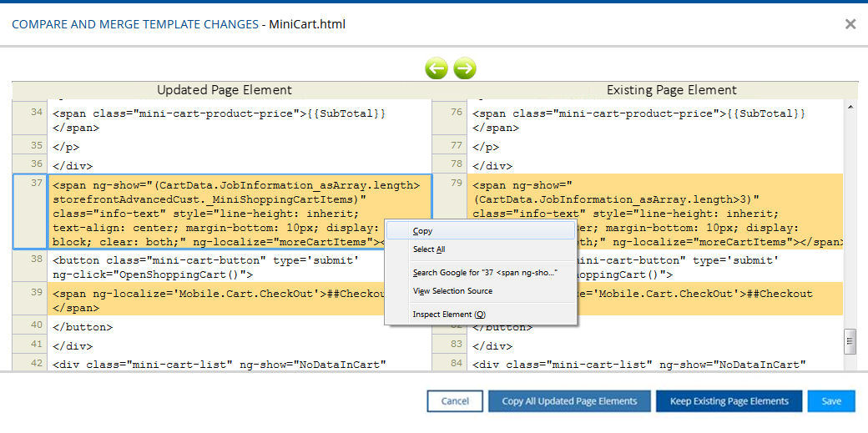Click the vertical scrollbar thumb

(x=850, y=340)
